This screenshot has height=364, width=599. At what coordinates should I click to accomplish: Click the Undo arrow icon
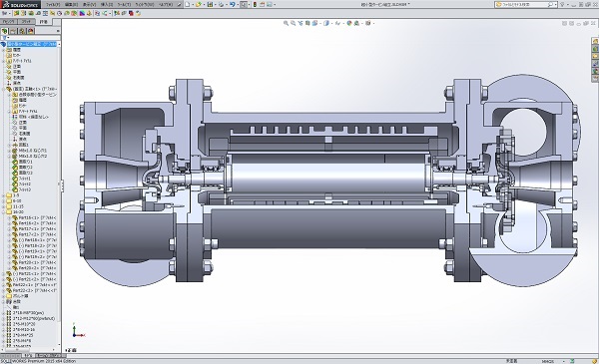pyautogui.click(x=232, y=5)
